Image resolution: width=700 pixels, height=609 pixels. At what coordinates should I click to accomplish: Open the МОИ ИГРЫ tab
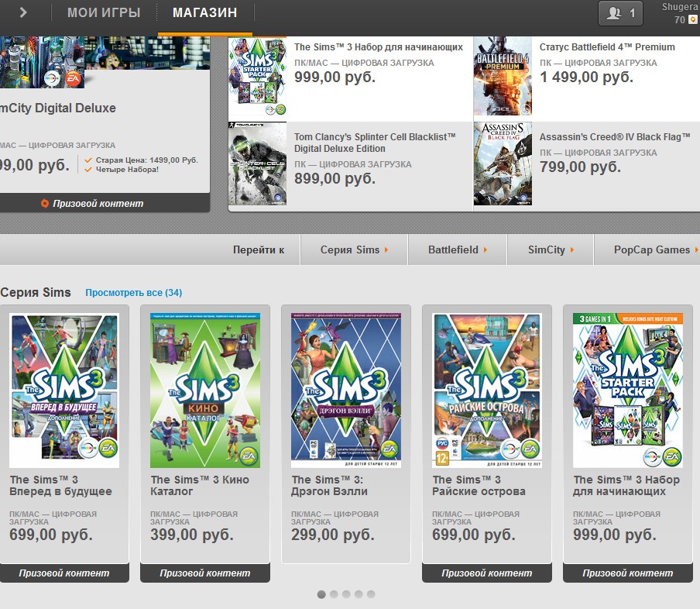click(104, 12)
